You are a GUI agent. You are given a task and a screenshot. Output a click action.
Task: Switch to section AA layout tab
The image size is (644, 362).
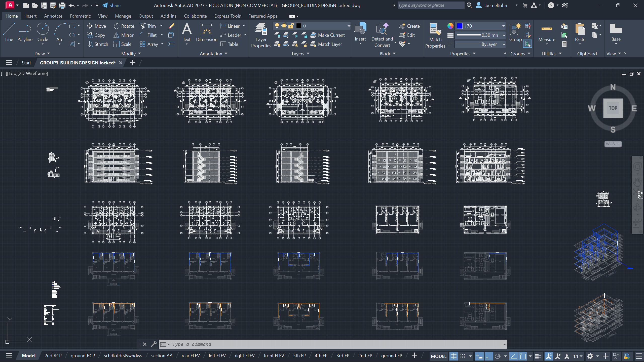(x=162, y=356)
